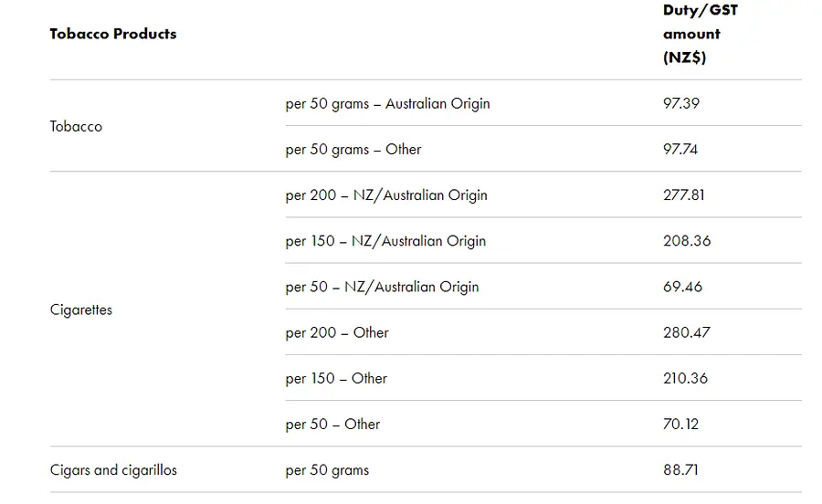Screen dimensions: 822x504
Task: Click the 88.71 cigars duty amount
Action: [681, 470]
